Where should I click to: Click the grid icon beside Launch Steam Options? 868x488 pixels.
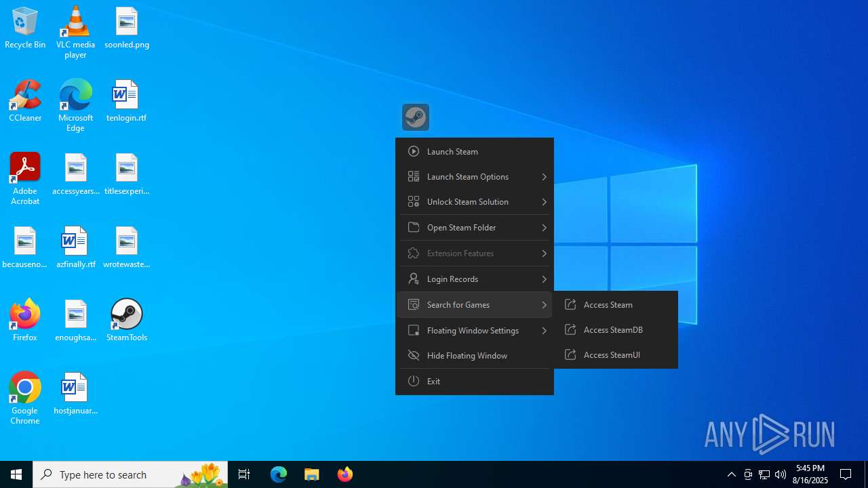414,176
